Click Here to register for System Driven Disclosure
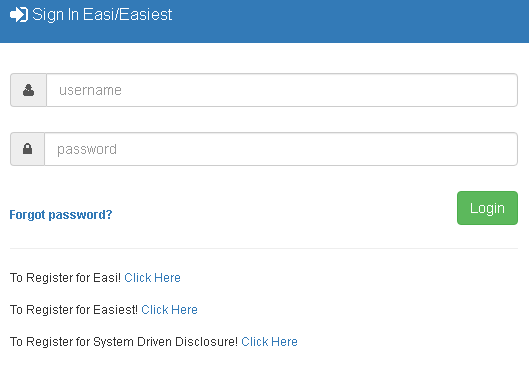 pos(270,342)
